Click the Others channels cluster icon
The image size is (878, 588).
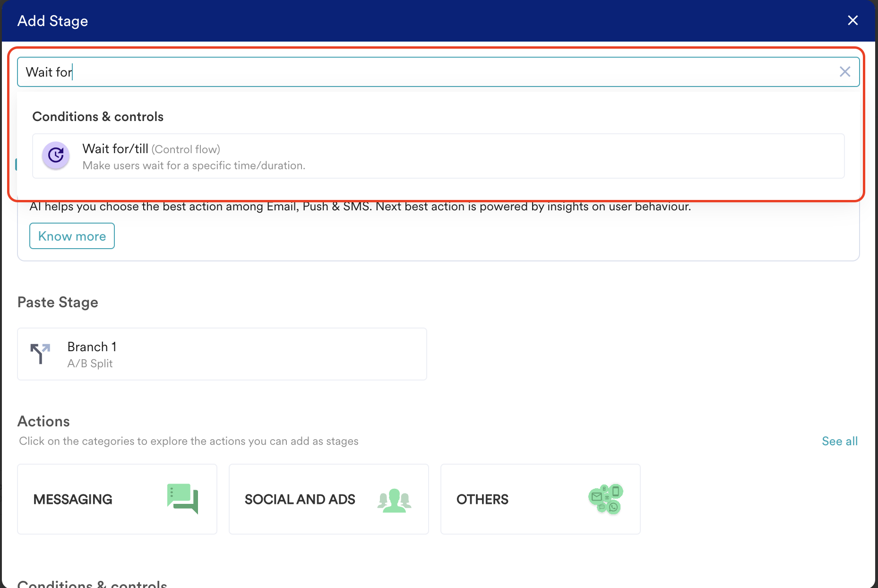[606, 499]
